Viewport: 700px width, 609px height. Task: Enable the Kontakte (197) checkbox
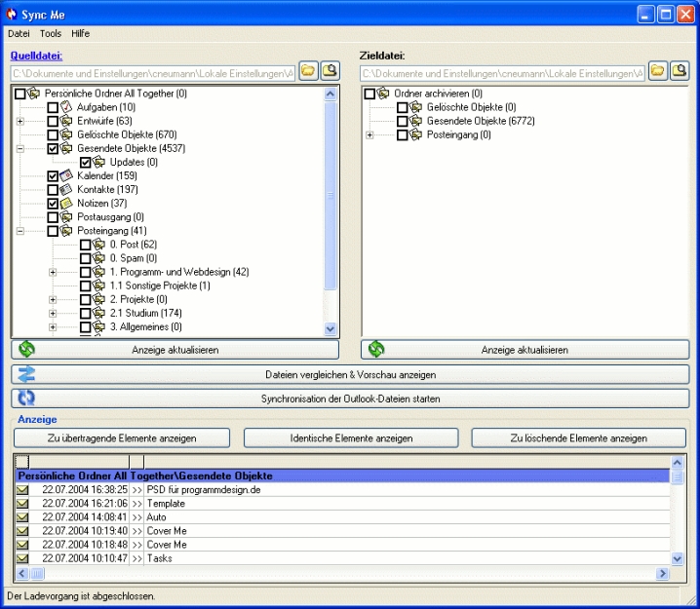54,189
